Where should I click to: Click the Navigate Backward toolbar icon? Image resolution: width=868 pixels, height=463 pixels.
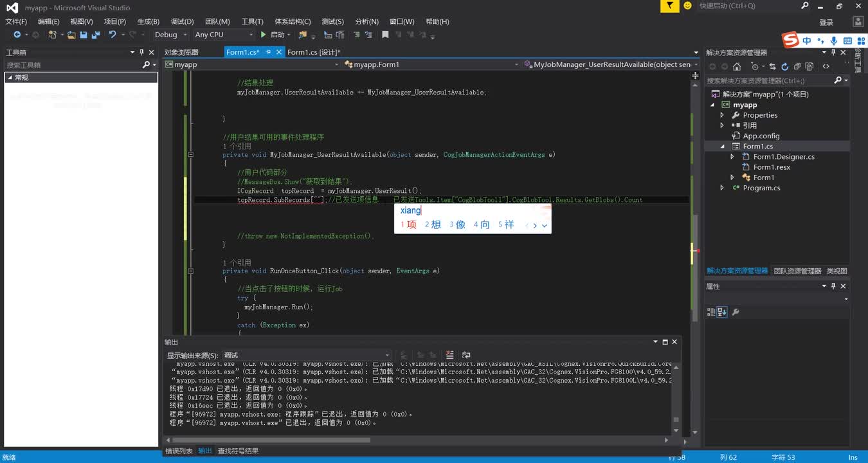coord(17,35)
